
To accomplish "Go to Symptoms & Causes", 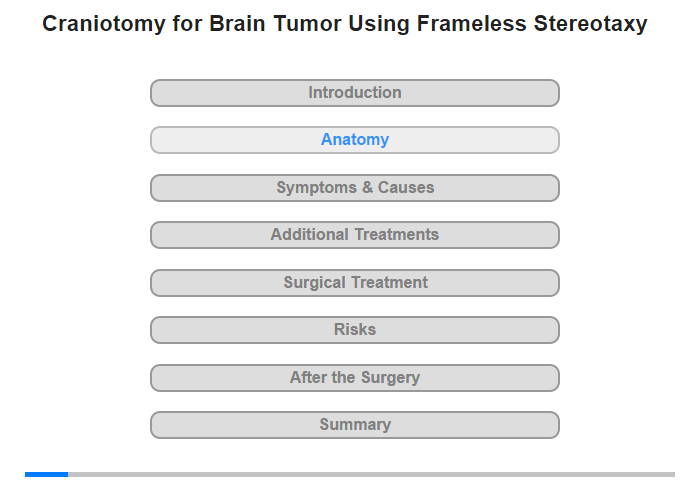I will coord(355,188).
